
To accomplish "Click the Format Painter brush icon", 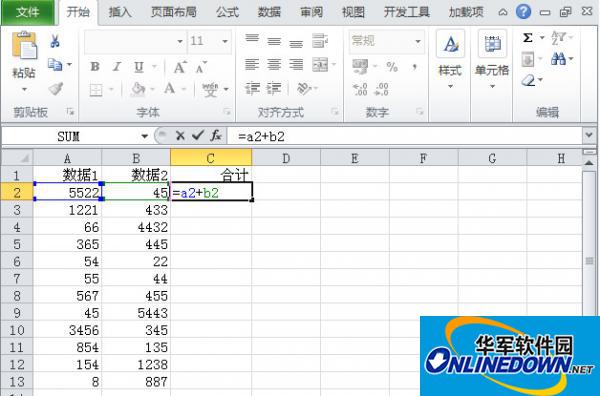I will point(56,89).
